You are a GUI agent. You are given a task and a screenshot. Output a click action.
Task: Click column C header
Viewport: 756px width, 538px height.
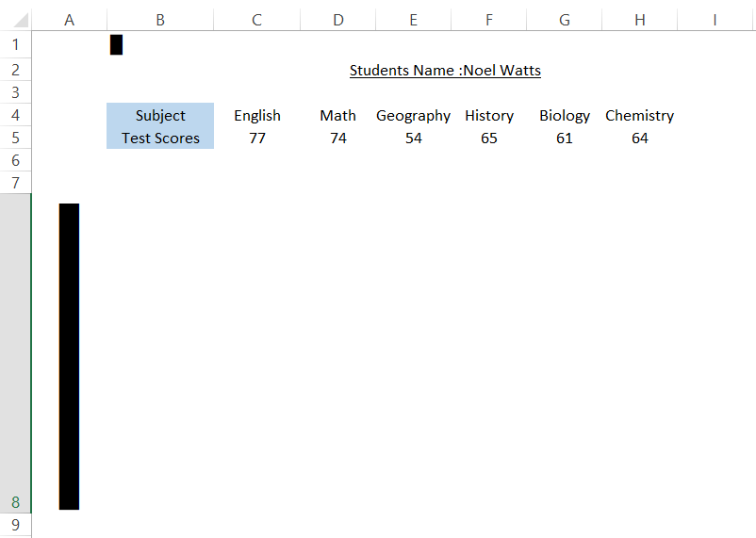(x=256, y=20)
